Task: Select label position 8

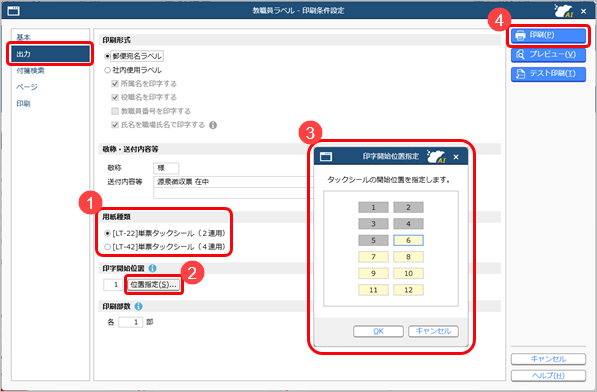Action: coord(408,257)
